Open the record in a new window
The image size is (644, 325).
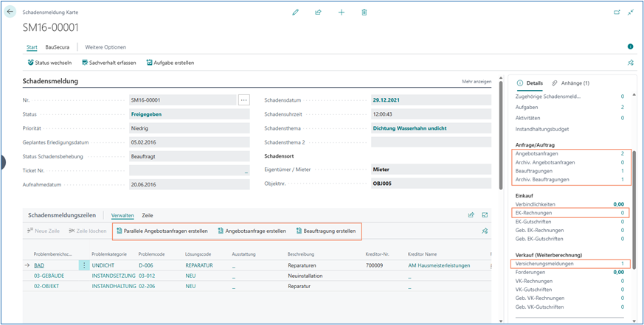(617, 13)
